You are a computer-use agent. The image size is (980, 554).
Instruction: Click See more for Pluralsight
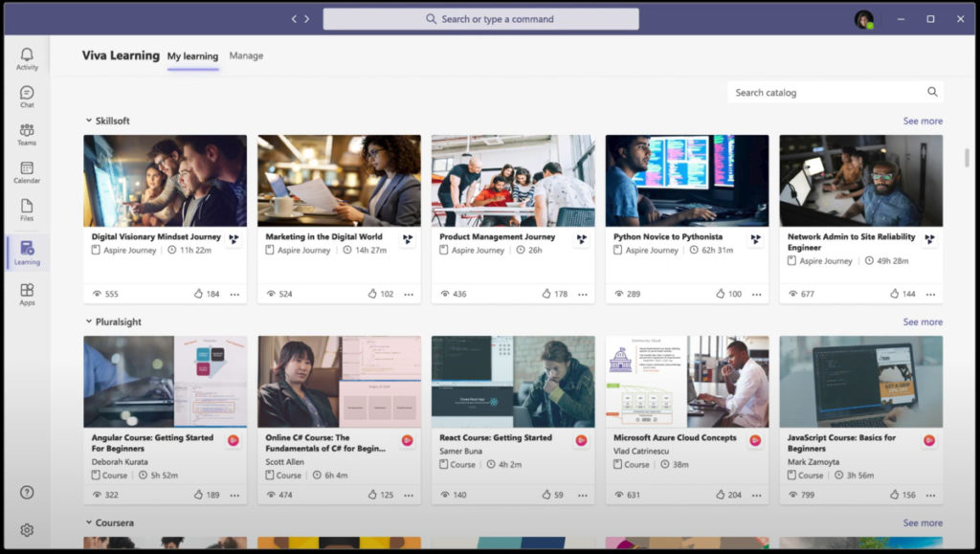point(923,322)
